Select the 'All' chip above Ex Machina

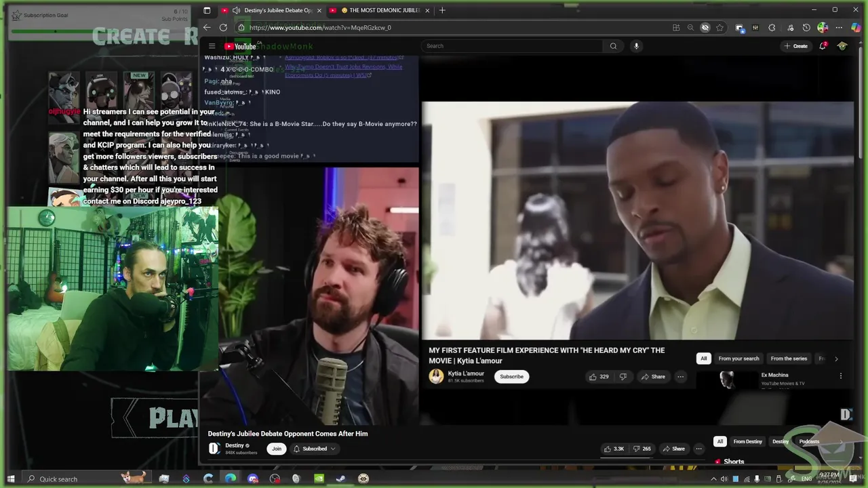click(x=704, y=359)
